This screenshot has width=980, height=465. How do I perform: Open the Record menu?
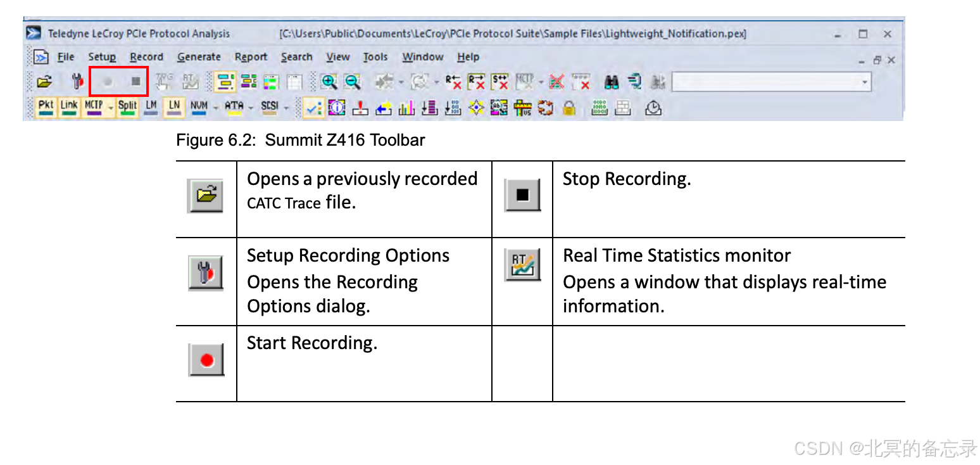147,57
